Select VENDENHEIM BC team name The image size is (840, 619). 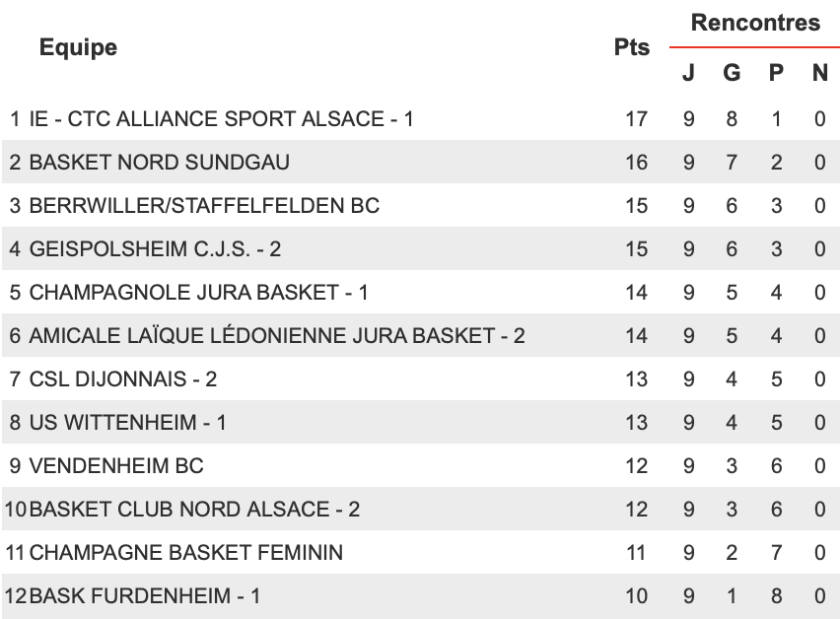point(116,466)
